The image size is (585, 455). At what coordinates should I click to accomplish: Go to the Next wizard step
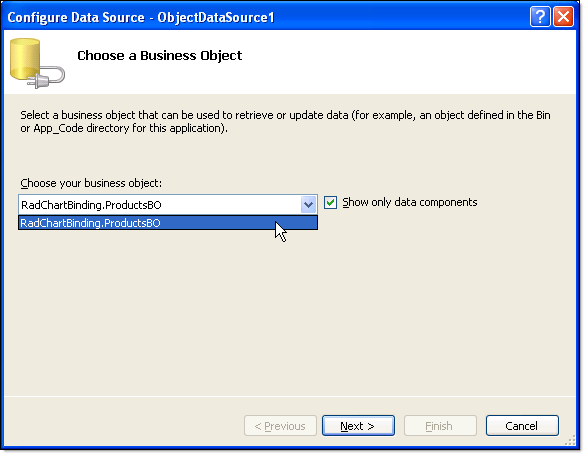358,426
